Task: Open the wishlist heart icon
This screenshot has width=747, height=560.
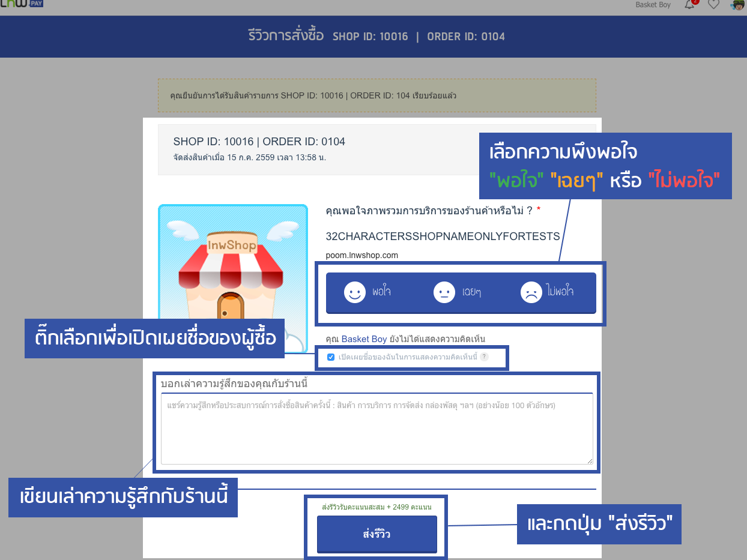Action: (713, 5)
